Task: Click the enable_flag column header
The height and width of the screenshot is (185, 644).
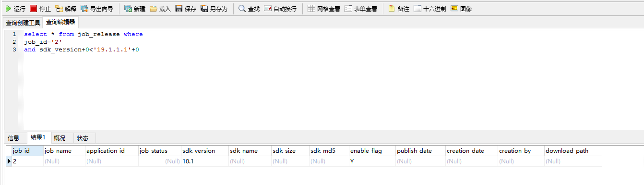Action: click(372, 151)
